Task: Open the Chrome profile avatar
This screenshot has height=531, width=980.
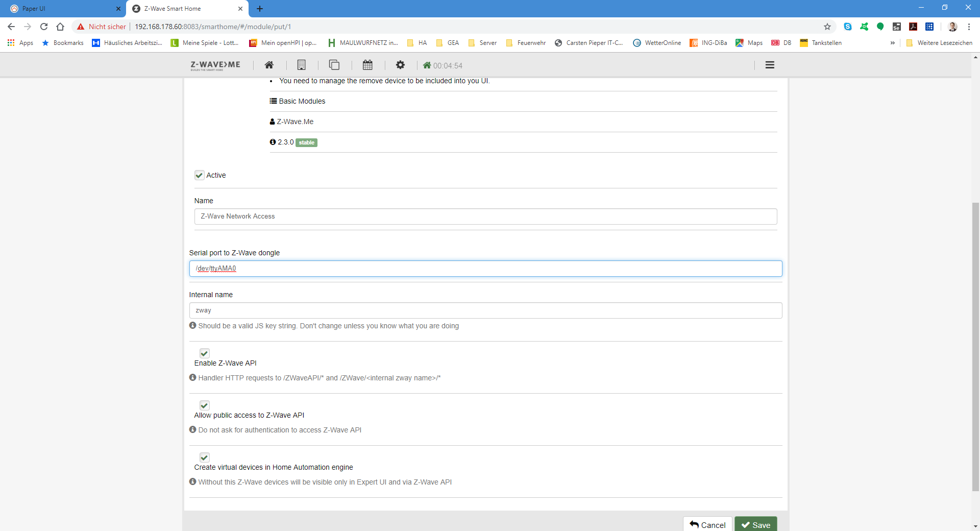Action: 952,27
